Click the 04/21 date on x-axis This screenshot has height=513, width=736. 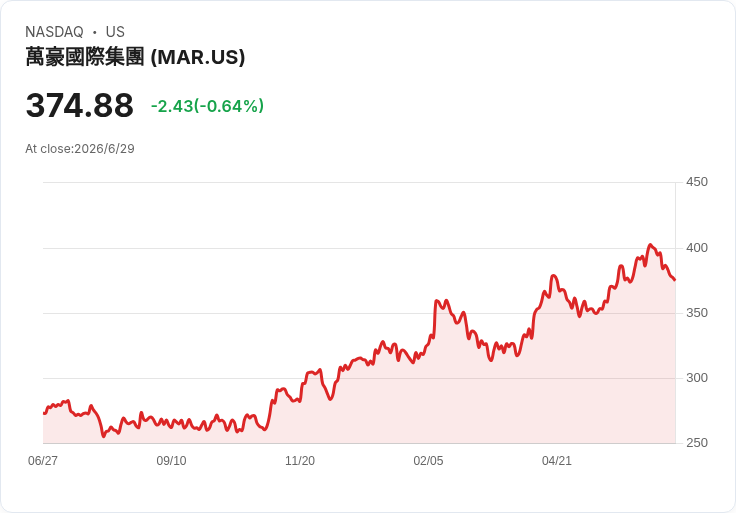coord(557,461)
